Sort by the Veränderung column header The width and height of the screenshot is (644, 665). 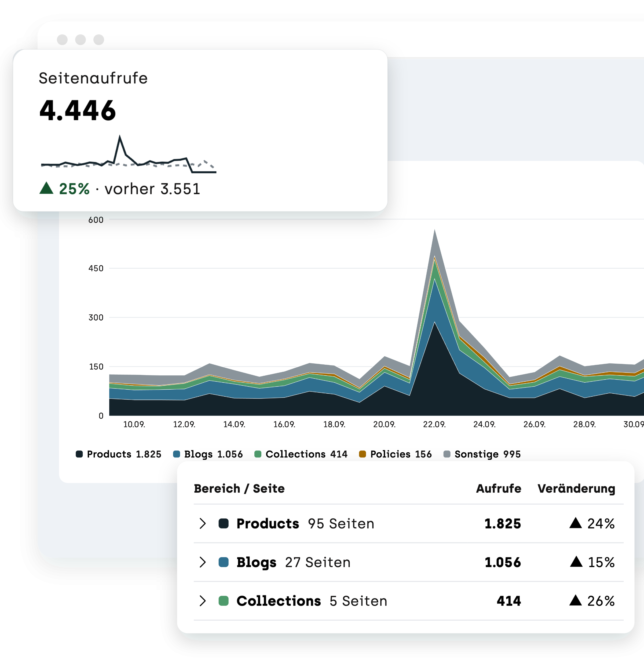pyautogui.click(x=576, y=489)
